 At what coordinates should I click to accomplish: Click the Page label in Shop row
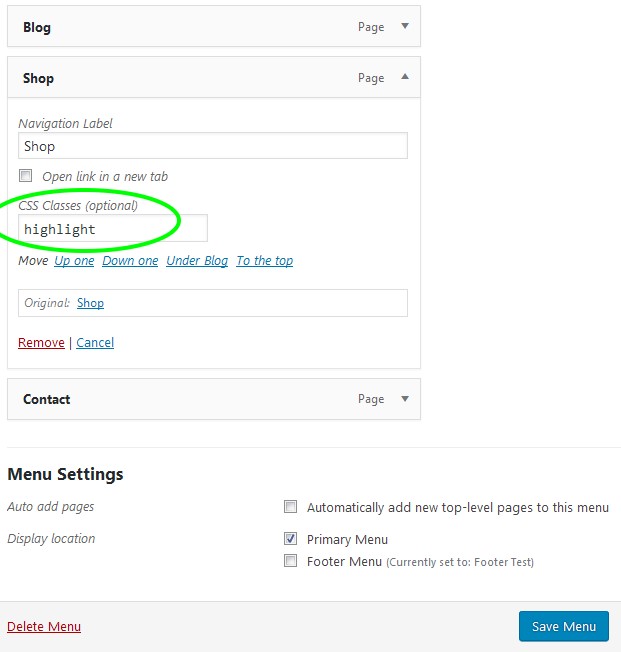371,78
